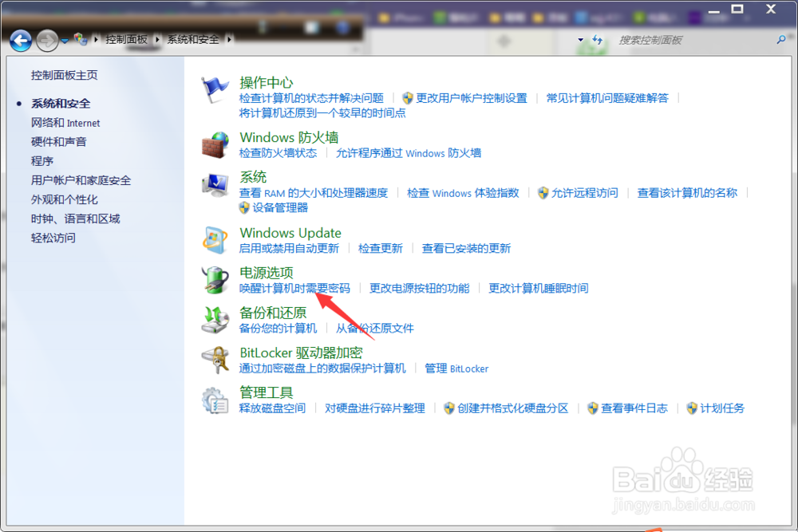798x532 pixels.
Task: Open the Windows Update heading link
Action: coord(290,233)
